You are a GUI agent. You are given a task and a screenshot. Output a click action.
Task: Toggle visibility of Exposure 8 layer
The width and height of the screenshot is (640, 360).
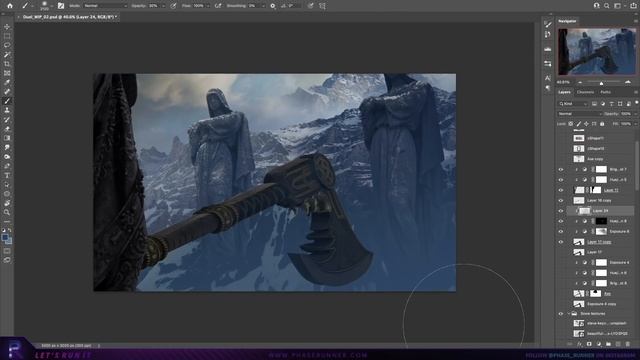pyautogui.click(x=561, y=231)
